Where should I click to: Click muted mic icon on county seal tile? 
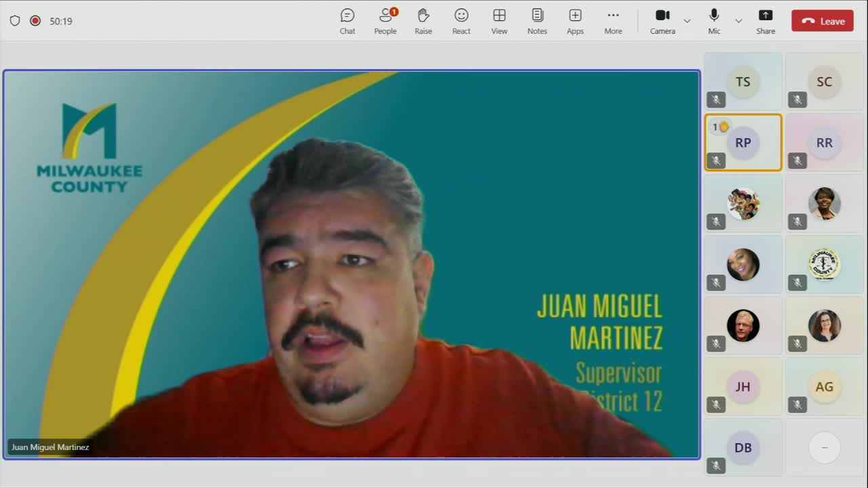tap(797, 283)
